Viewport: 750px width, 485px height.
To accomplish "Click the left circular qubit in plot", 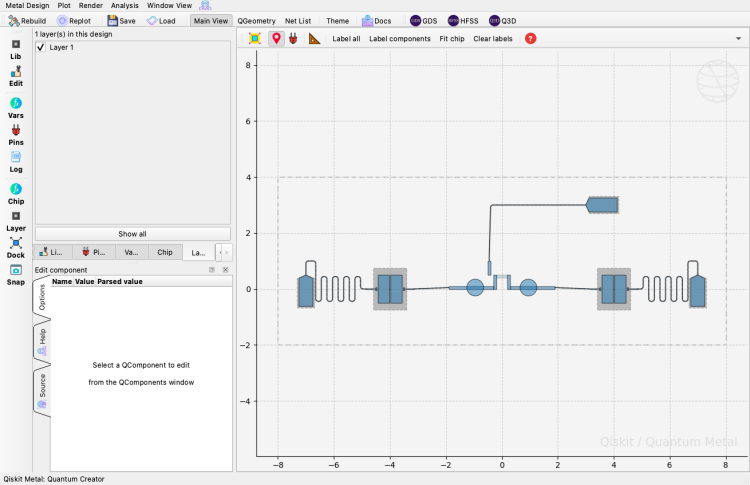I will (x=475, y=287).
